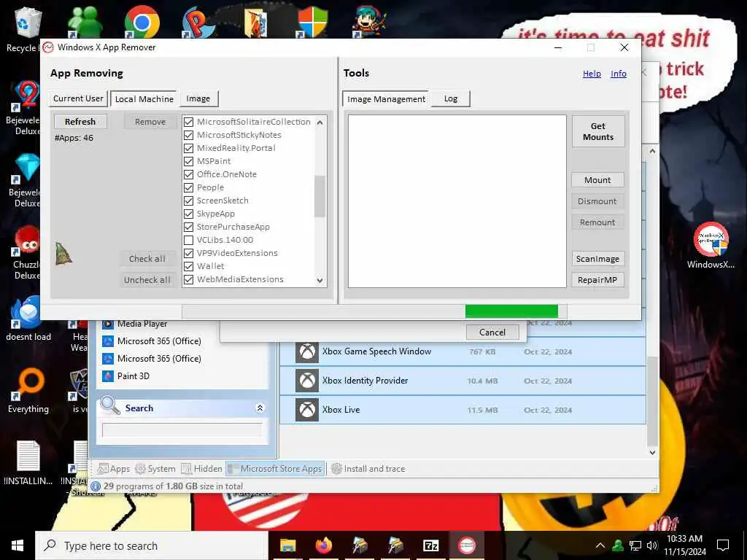Click the uninstaller Search input field
The width and height of the screenshot is (747, 560).
coord(182,429)
